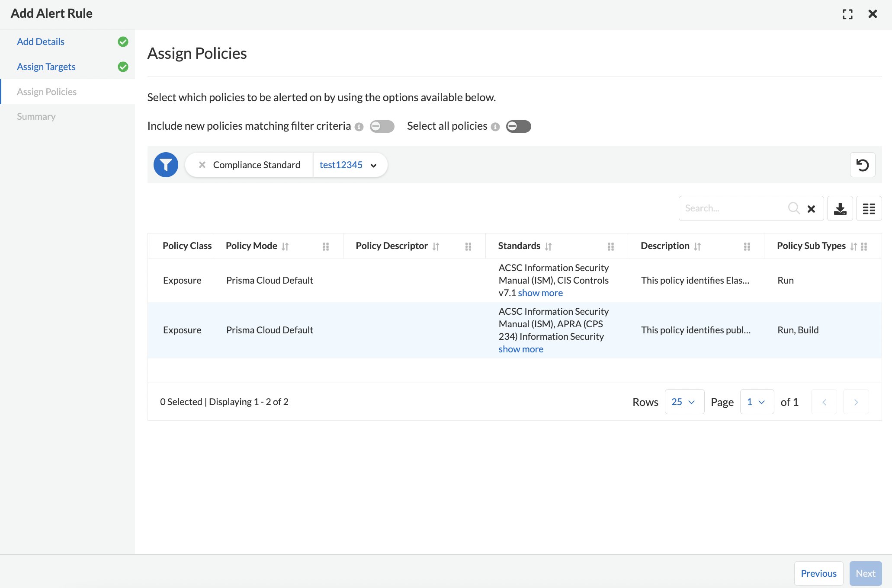Turn on Select all policies
The height and width of the screenshot is (588, 892).
(x=518, y=126)
